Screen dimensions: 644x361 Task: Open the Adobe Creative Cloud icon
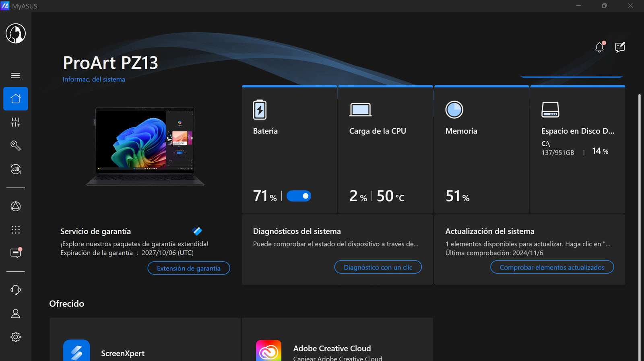coord(269,351)
